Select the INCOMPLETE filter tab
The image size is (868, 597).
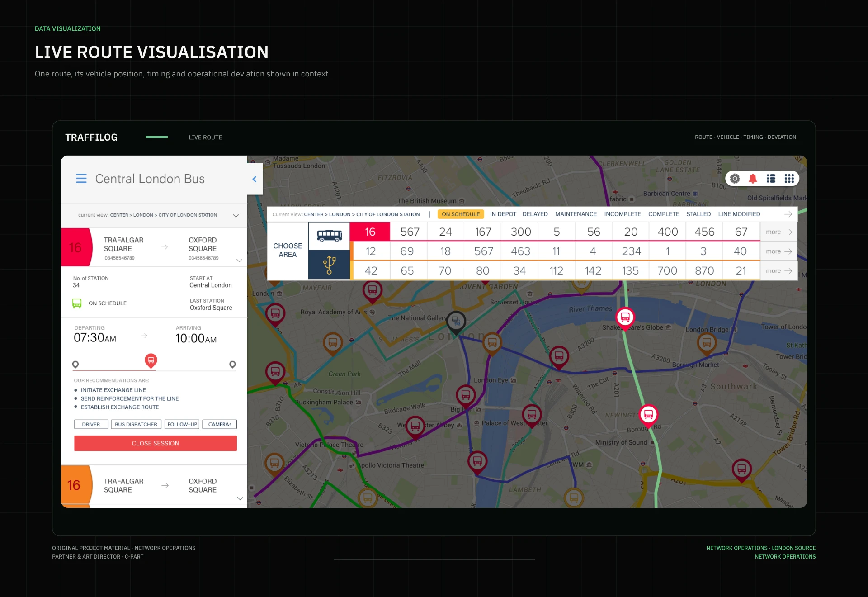[623, 214]
